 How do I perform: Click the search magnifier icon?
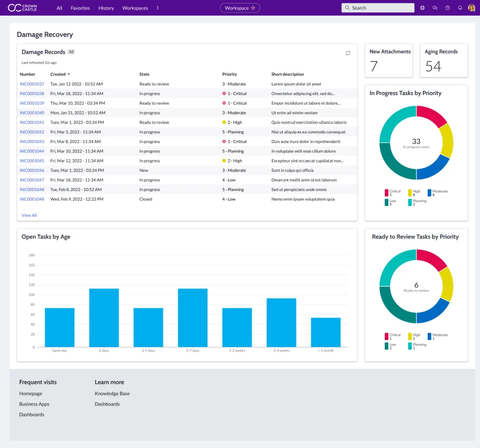click(347, 8)
